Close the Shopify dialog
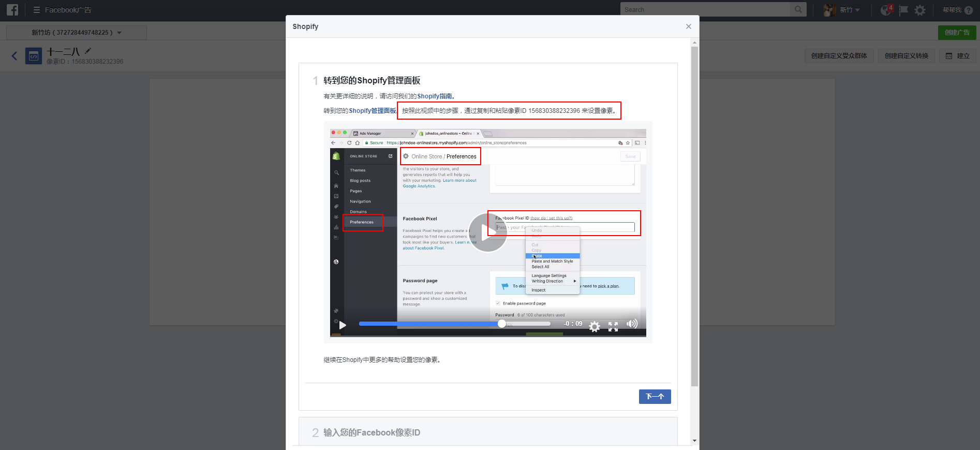This screenshot has height=450, width=980. [x=688, y=26]
